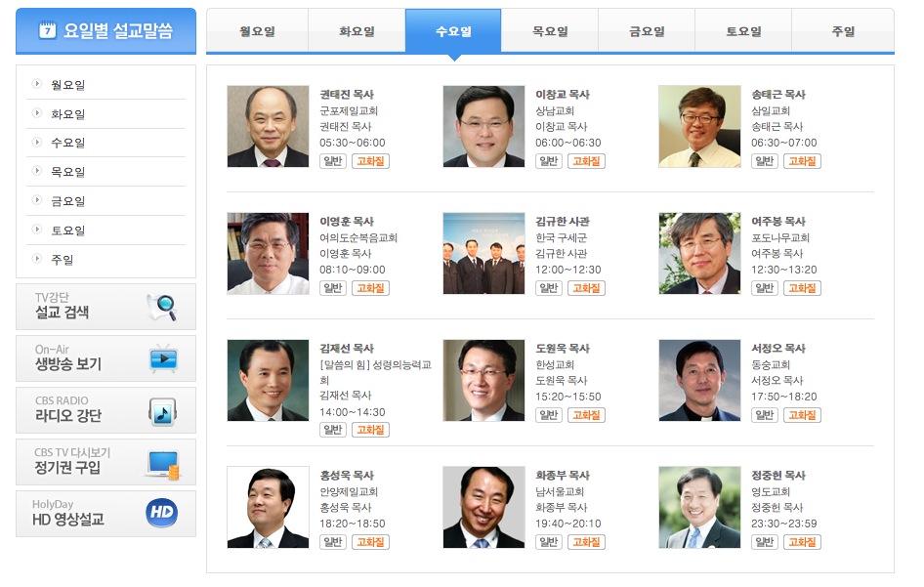This screenshot has width=924, height=587.
Task: Play 권태진 목사 sermon in 일반 quality
Action: (x=333, y=161)
